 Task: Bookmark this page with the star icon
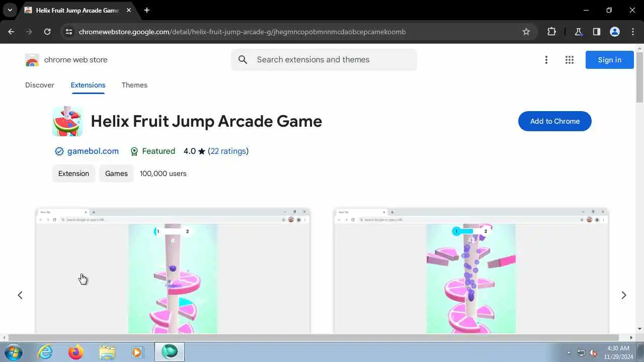click(526, 32)
